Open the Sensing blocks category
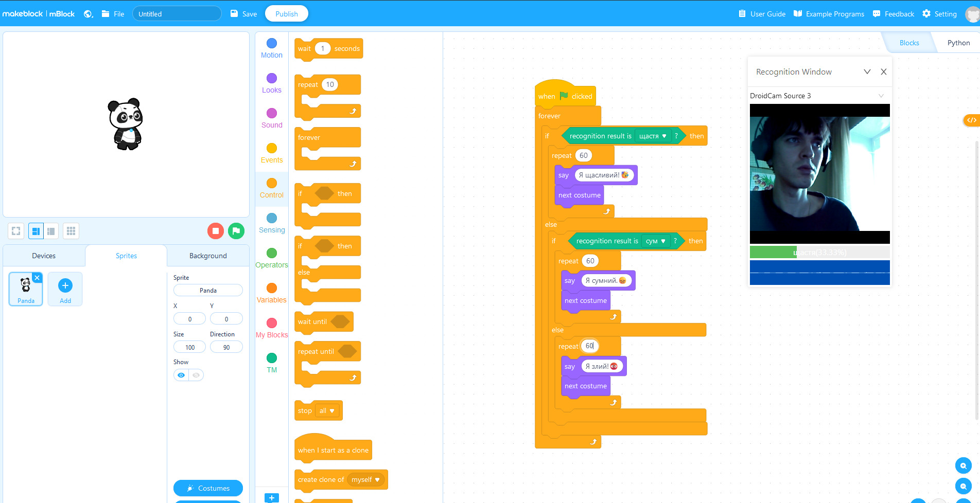 pyautogui.click(x=272, y=223)
